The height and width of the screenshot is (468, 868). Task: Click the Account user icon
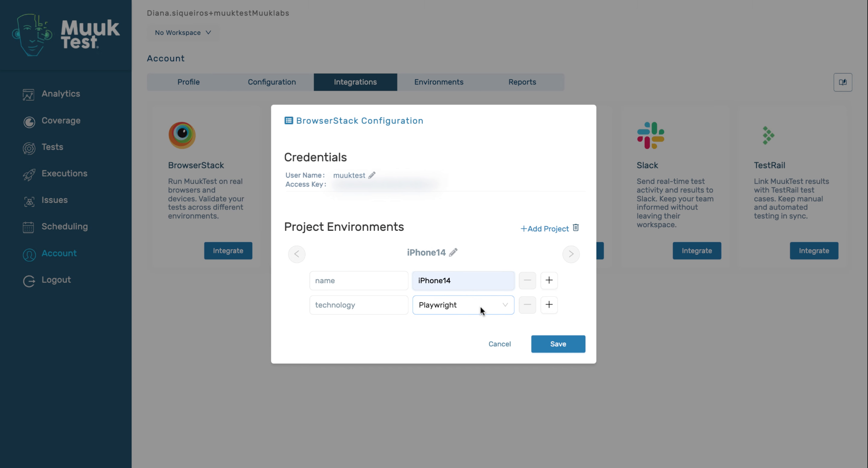pyautogui.click(x=29, y=255)
